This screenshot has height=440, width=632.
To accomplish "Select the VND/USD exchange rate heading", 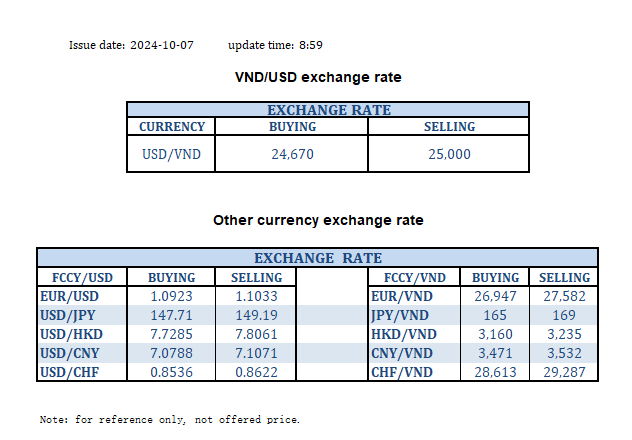I will (x=317, y=77).
